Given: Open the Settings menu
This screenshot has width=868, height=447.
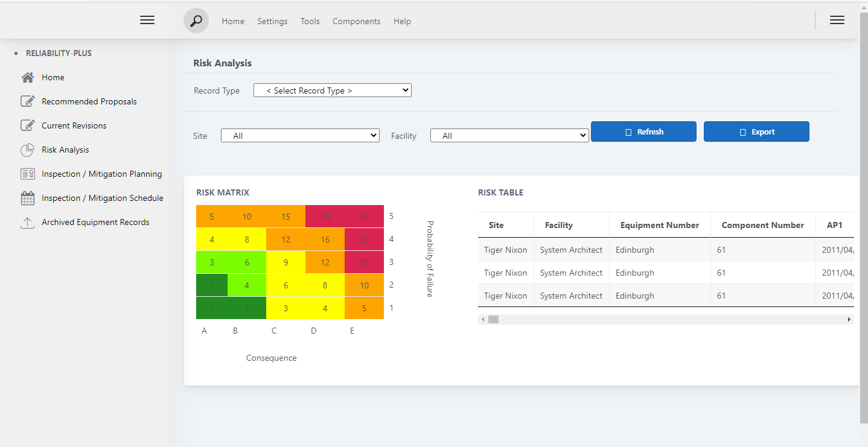Looking at the screenshot, I should point(272,21).
